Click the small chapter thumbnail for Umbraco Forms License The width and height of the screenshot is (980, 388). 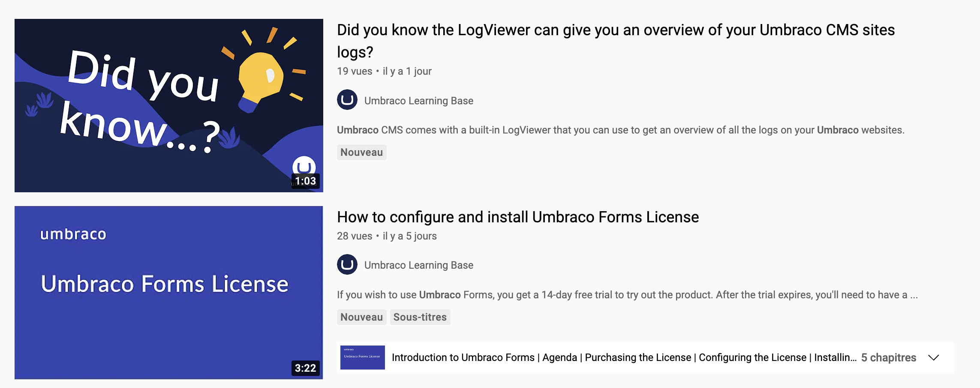(x=363, y=358)
